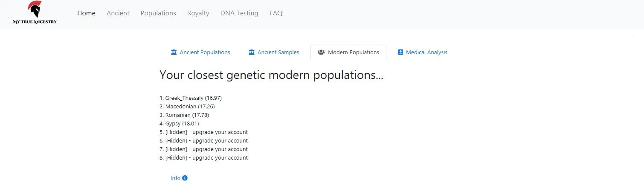
Task: Click the My True Ancestry helmet logo
Action: click(35, 10)
